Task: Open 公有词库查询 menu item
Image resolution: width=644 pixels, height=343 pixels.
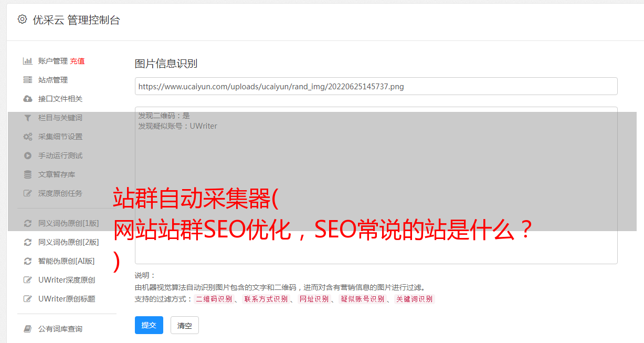Action: tap(60, 329)
